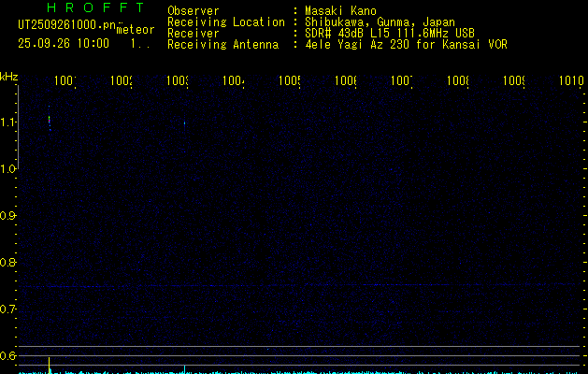
Task: Click the 1.1 kHz frequency tick
Action: [x=8, y=122]
